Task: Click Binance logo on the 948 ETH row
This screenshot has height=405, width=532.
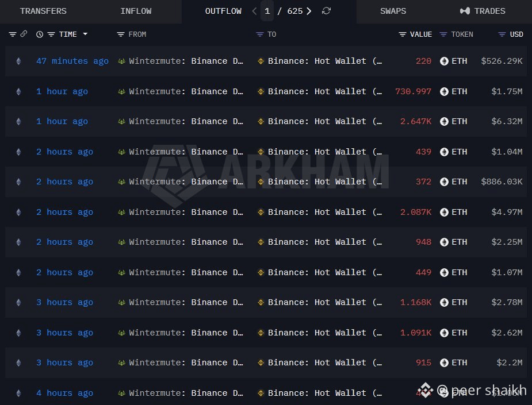Action: 261,242
